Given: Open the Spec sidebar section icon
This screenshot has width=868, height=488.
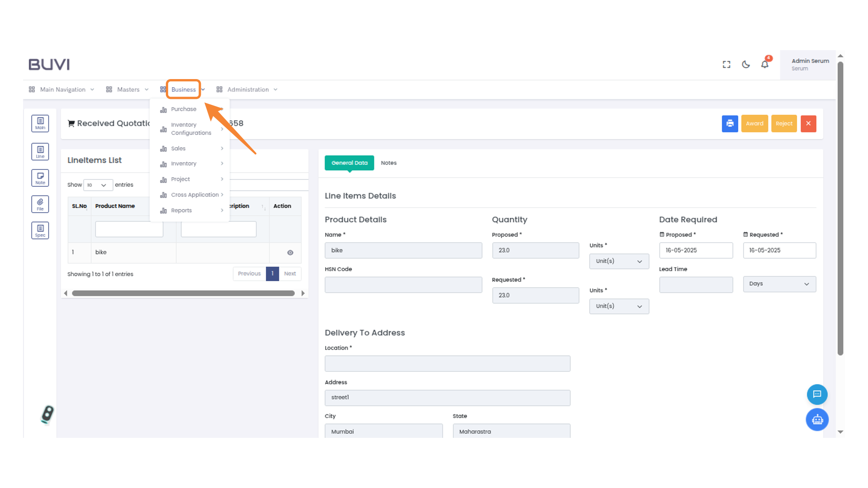Looking at the screenshot, I should click(x=40, y=230).
